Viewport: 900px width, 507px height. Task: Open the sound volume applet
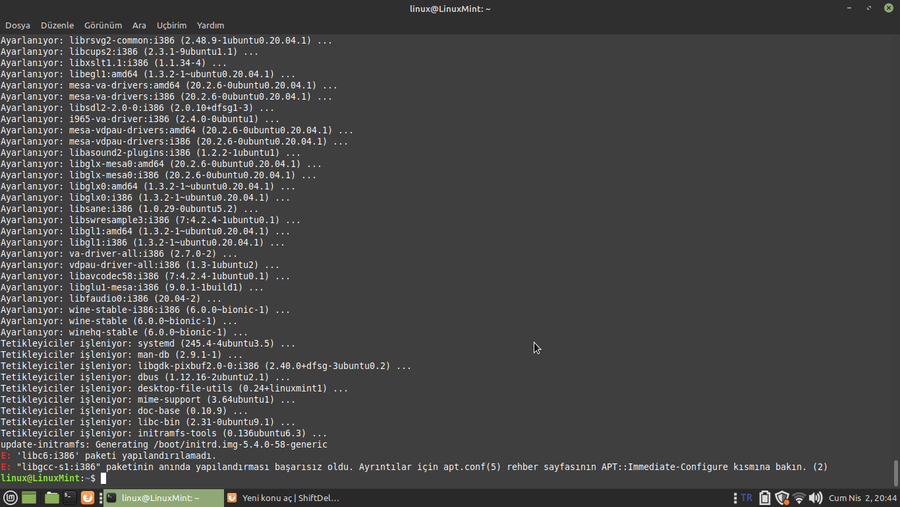pyautogui.click(x=816, y=498)
